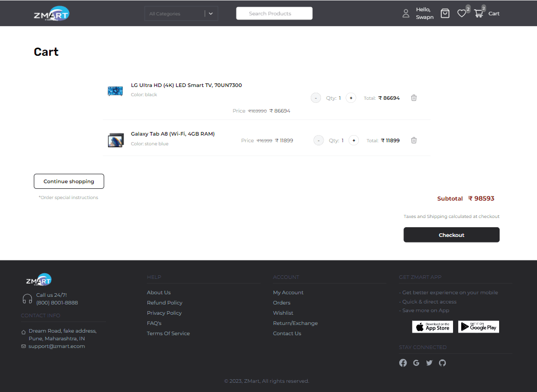537x392 pixels.
Task: Download from the App Store badge
Action: (x=433, y=327)
